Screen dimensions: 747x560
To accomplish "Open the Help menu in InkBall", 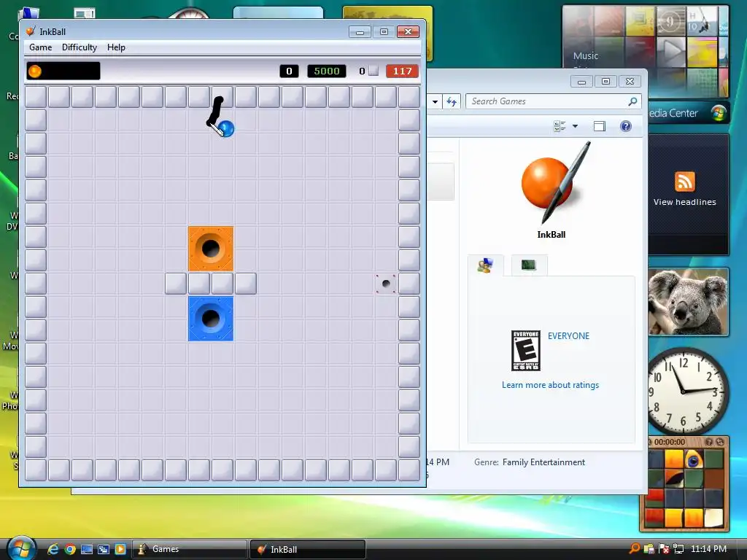I will 116,47.
